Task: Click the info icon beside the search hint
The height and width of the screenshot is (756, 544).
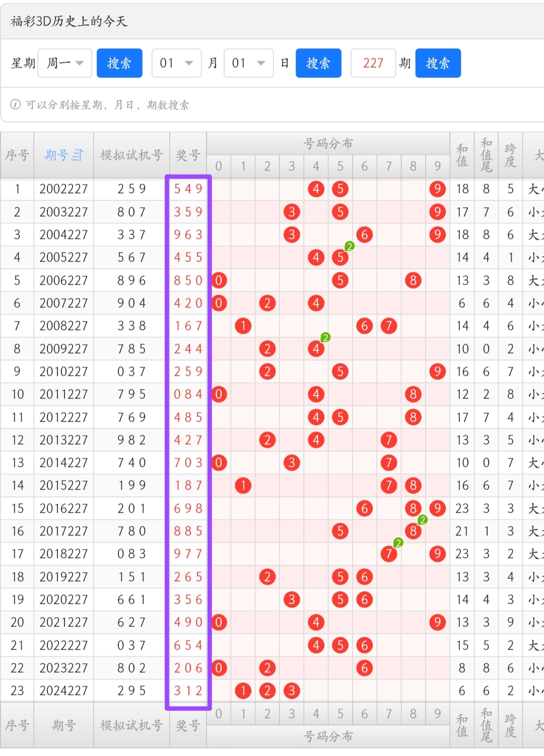Action: [16, 104]
